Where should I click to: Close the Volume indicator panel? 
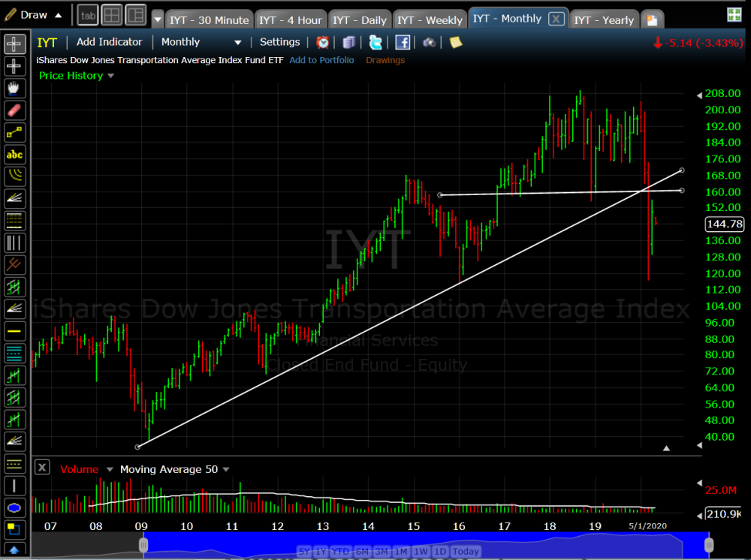(x=43, y=468)
